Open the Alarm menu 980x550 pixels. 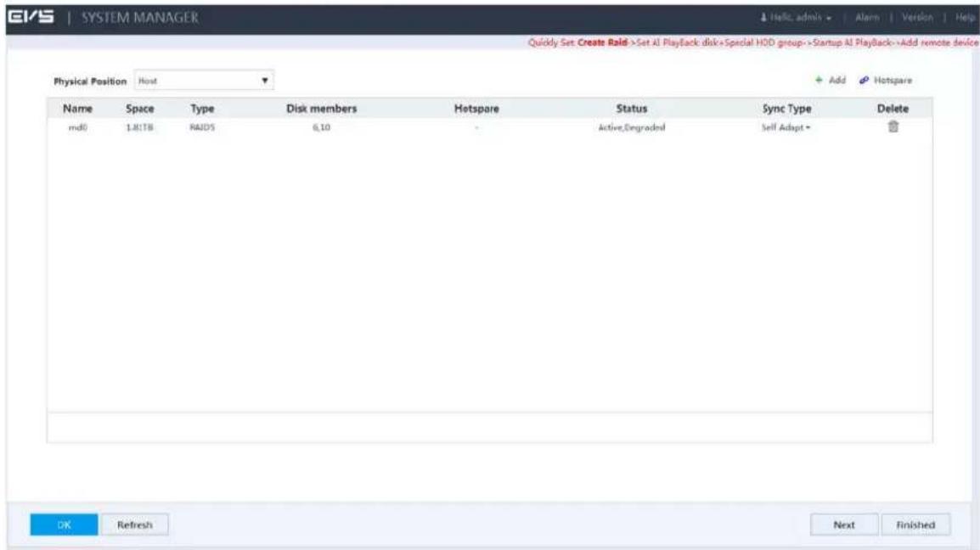(867, 18)
